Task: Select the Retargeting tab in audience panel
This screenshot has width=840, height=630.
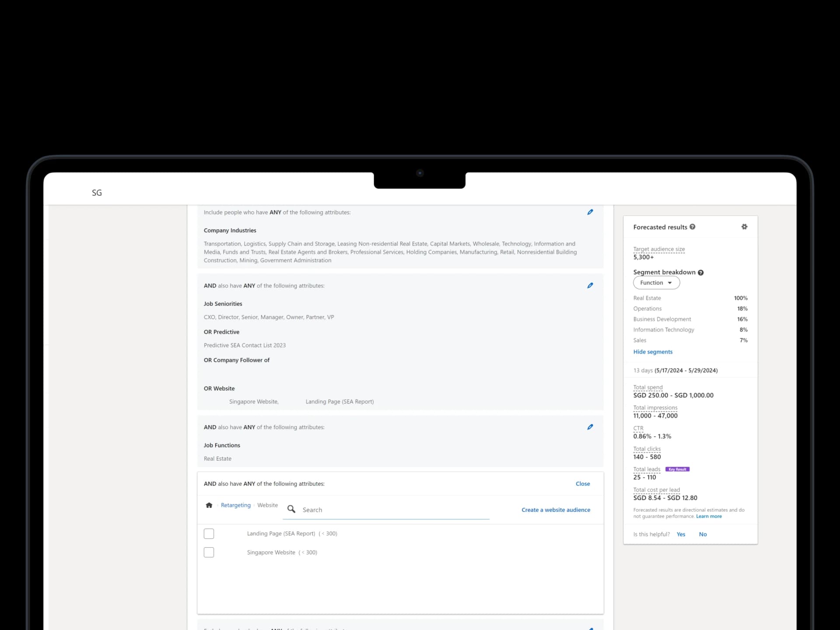Action: tap(235, 505)
